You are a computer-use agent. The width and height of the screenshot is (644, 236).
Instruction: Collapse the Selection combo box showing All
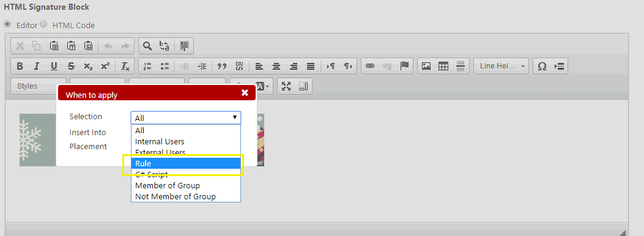tap(186, 118)
